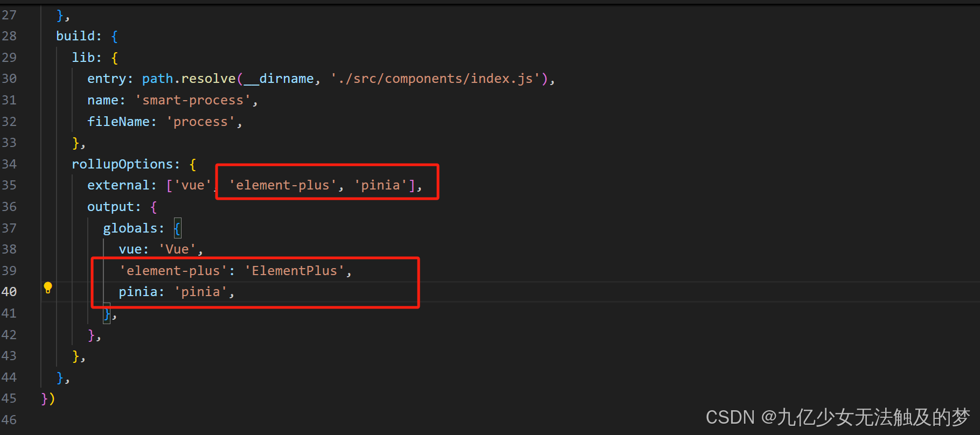Click 'element-plus' key on line 39
The width and height of the screenshot is (980, 435).
click(x=173, y=271)
